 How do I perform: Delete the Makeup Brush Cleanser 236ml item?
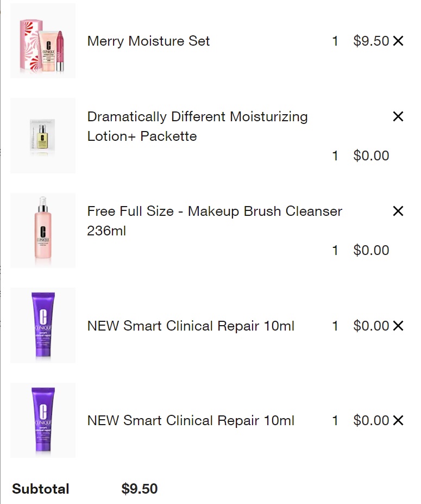coord(398,211)
